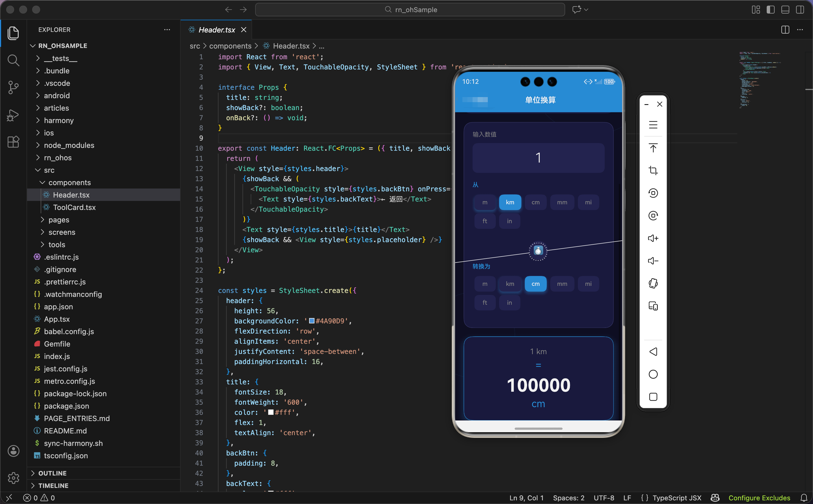
Task: Click emulator volume up icon
Action: [x=653, y=238]
